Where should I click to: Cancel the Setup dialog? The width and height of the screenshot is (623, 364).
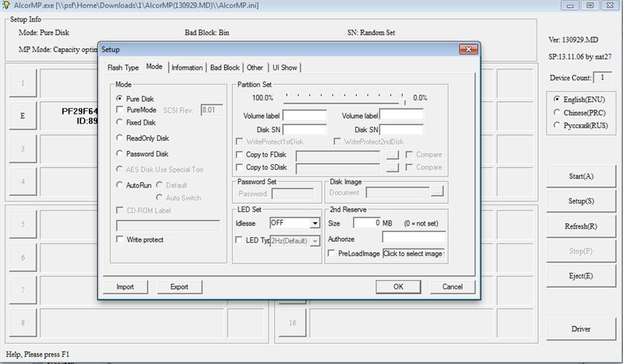[x=452, y=286]
